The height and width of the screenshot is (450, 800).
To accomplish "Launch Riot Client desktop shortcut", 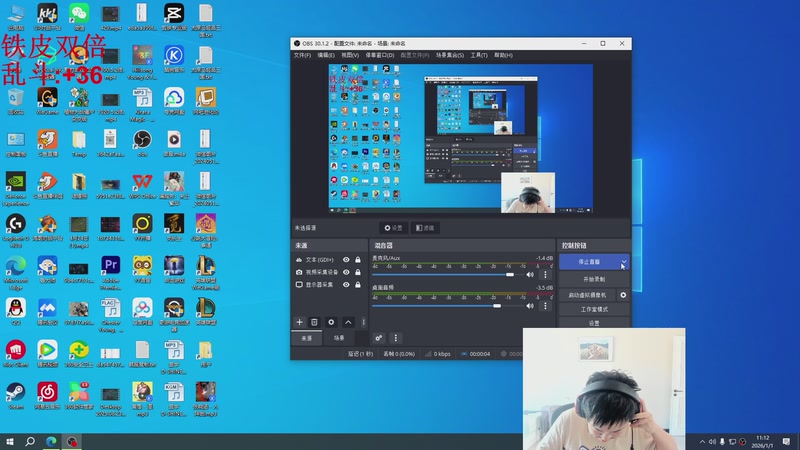I will pos(16,353).
